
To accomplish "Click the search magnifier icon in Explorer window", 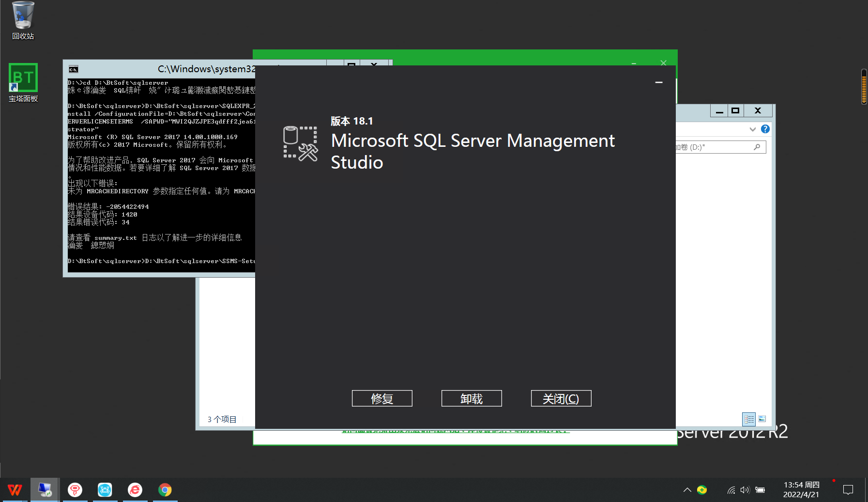I will (757, 147).
